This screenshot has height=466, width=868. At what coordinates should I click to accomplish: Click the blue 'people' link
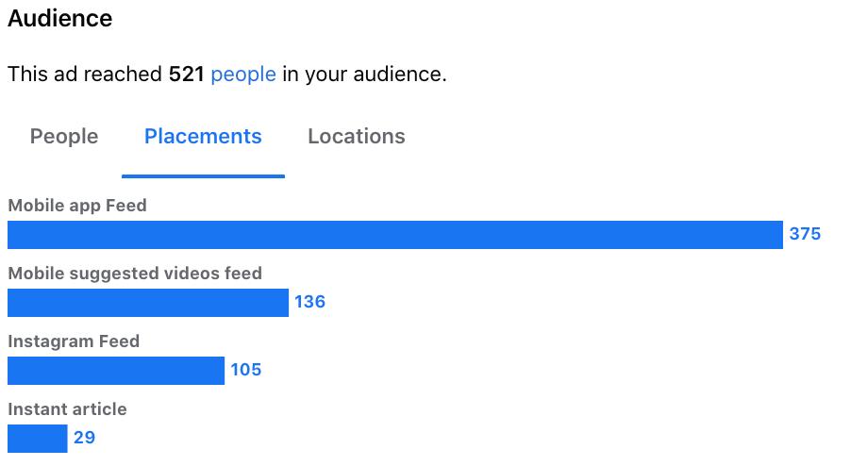pyautogui.click(x=243, y=75)
